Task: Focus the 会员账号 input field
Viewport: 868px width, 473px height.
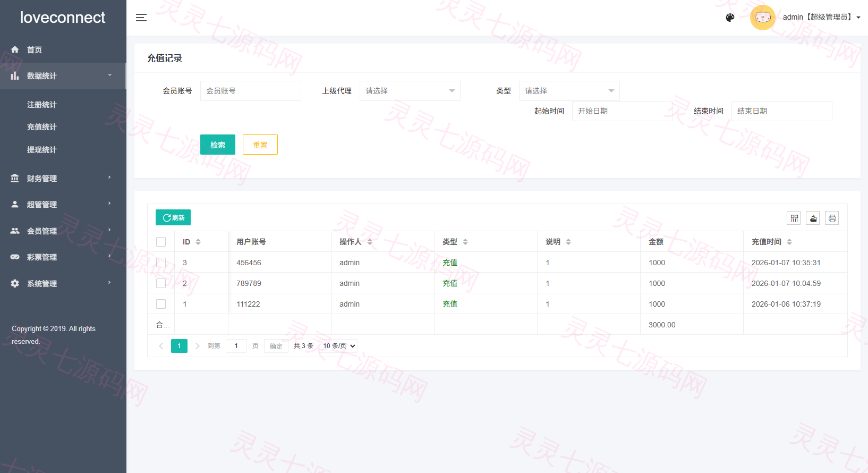Action: (251, 91)
